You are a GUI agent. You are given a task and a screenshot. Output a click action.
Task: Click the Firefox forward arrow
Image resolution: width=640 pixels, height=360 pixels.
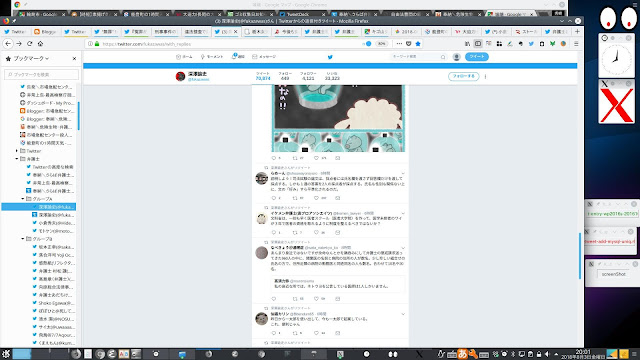[19, 44]
